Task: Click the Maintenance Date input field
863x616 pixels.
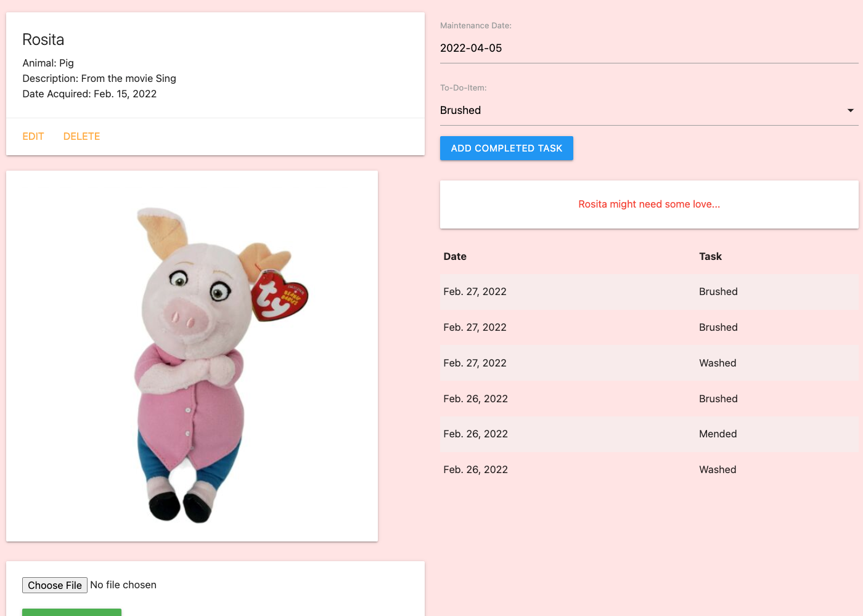Action: click(647, 48)
